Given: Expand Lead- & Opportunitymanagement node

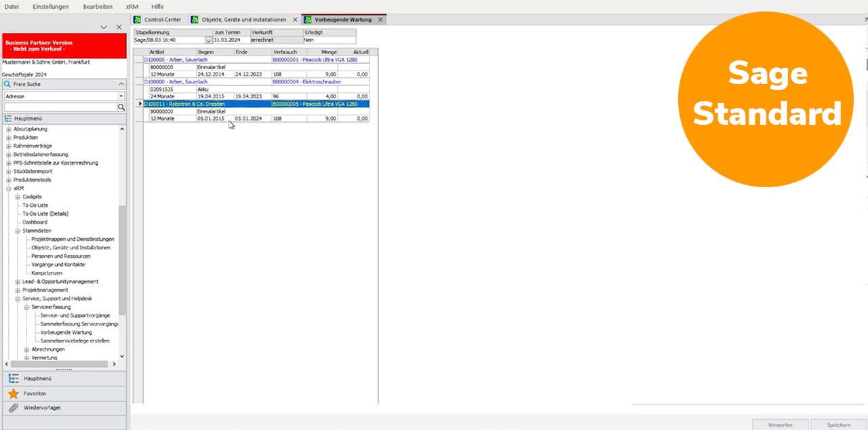Looking at the screenshot, I should click(x=18, y=281).
